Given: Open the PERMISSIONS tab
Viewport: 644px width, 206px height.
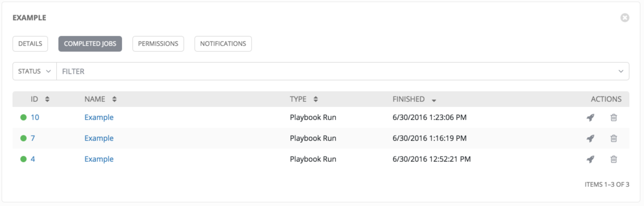Looking at the screenshot, I should [158, 44].
